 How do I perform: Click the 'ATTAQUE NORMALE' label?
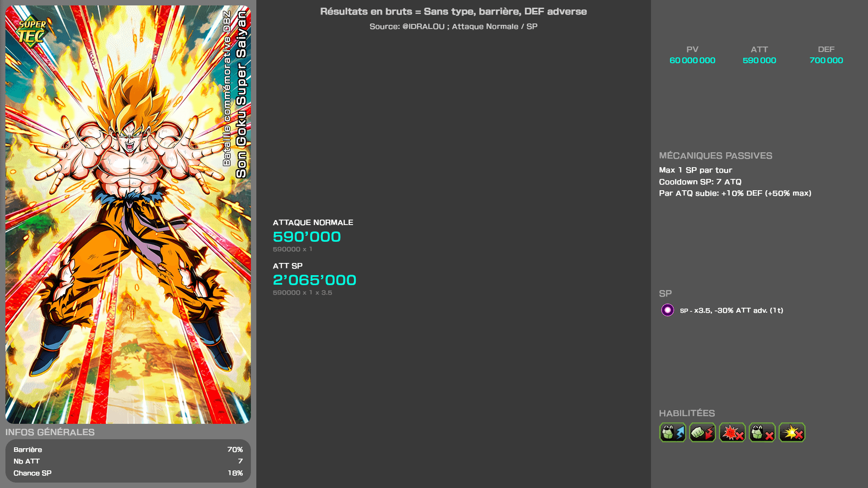313,222
